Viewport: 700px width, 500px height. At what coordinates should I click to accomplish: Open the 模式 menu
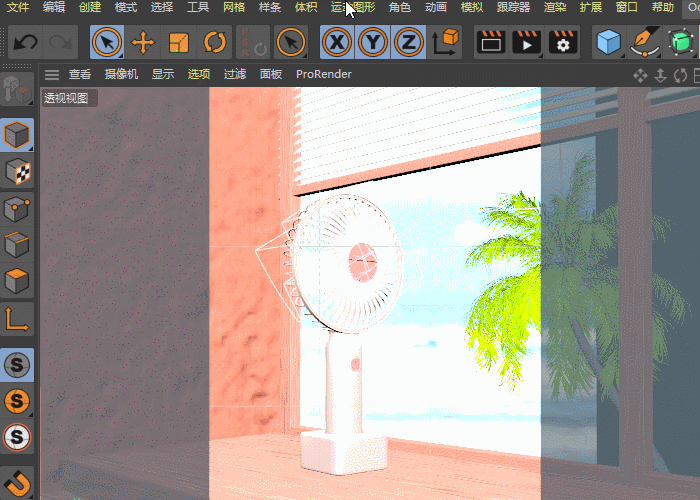[x=126, y=7]
